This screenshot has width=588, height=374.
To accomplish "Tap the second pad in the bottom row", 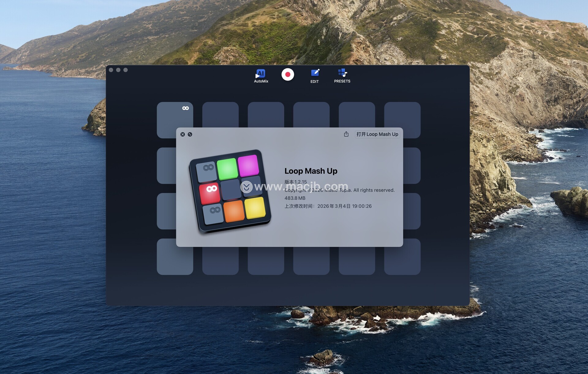I will coord(220,261).
